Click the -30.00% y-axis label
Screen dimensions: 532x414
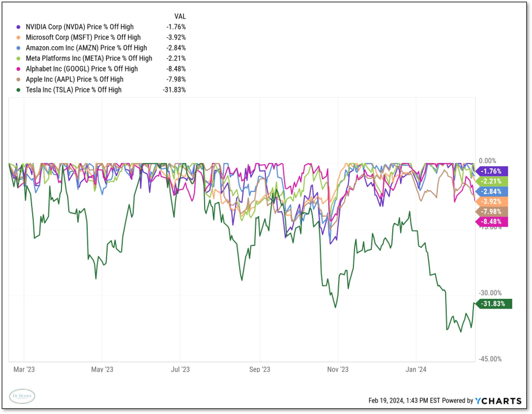490,293
